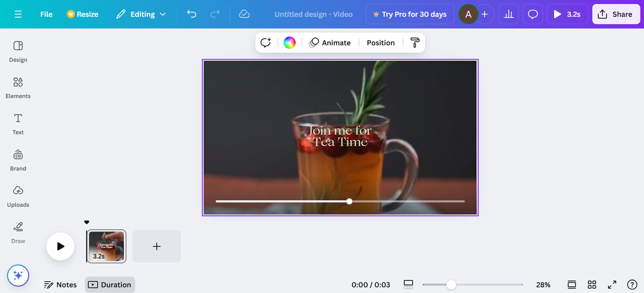This screenshot has width=644, height=293.
Task: Add collaborators with the plus icon
Action: [x=485, y=14]
